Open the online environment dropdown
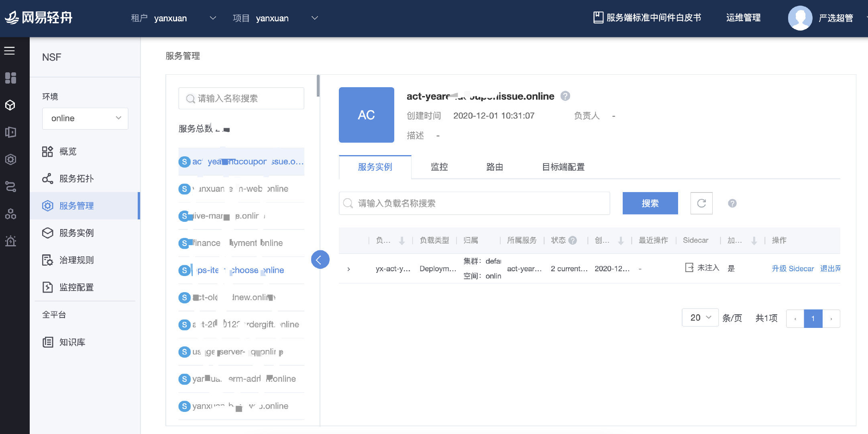Image resolution: width=868 pixels, height=434 pixels. pos(85,118)
